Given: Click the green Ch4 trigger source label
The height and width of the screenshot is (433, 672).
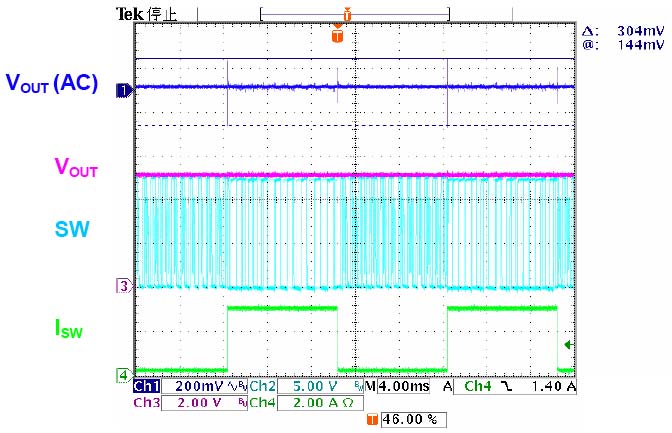Looking at the screenshot, I should point(478,386).
